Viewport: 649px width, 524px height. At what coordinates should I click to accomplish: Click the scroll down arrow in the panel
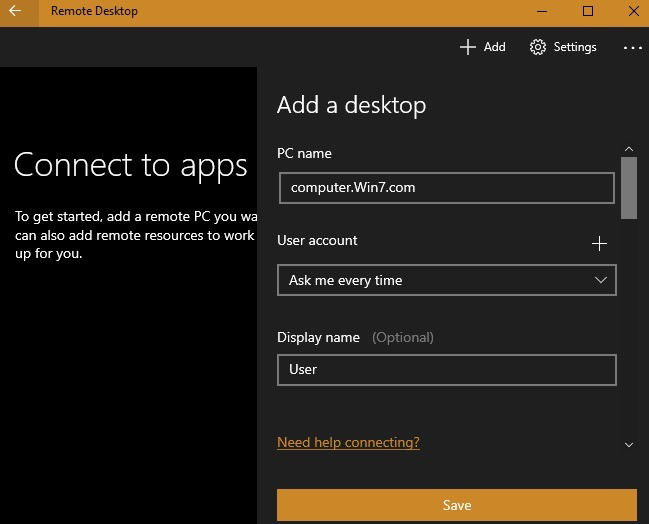pyautogui.click(x=629, y=445)
